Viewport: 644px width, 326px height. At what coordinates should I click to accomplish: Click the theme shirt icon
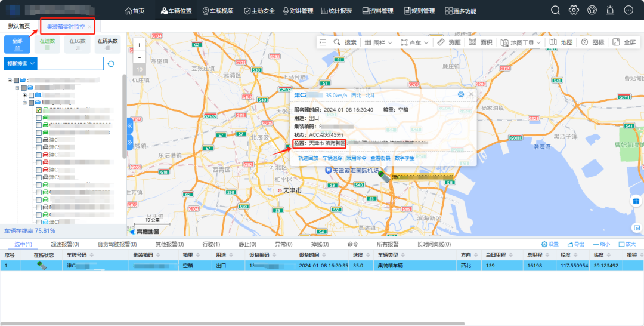tap(592, 10)
